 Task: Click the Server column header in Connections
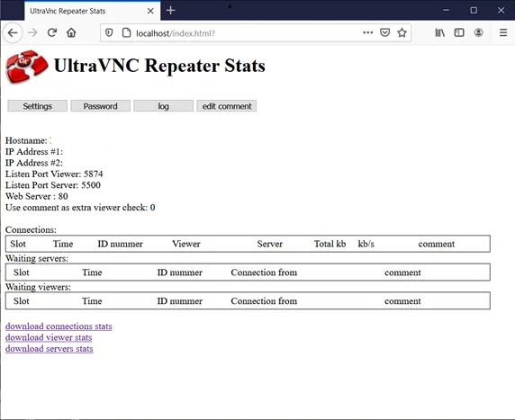tap(269, 244)
